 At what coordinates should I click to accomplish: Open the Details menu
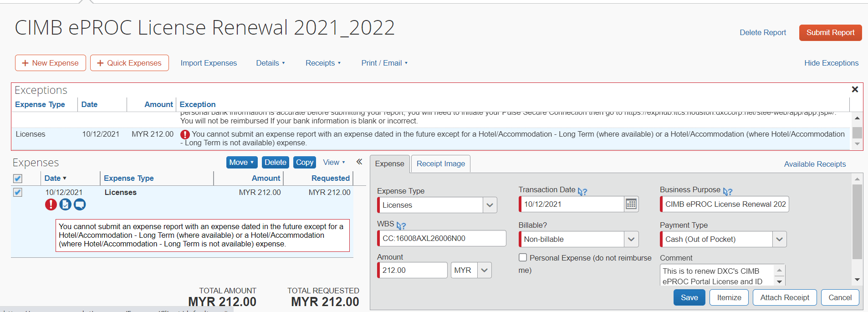point(271,63)
